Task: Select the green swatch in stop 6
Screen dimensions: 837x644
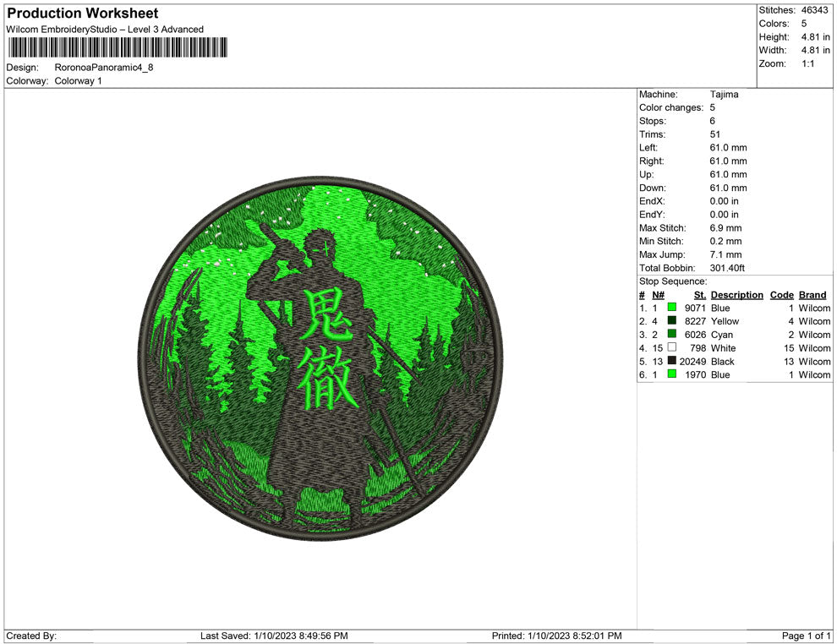Action: coord(671,374)
